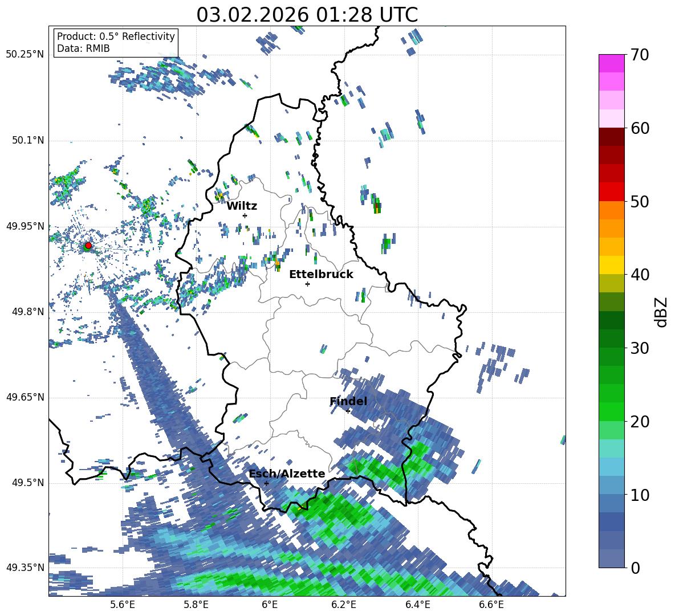This screenshot has height=616, width=675.
Task: Click the orange swatch just below 50
Action: 611,210
